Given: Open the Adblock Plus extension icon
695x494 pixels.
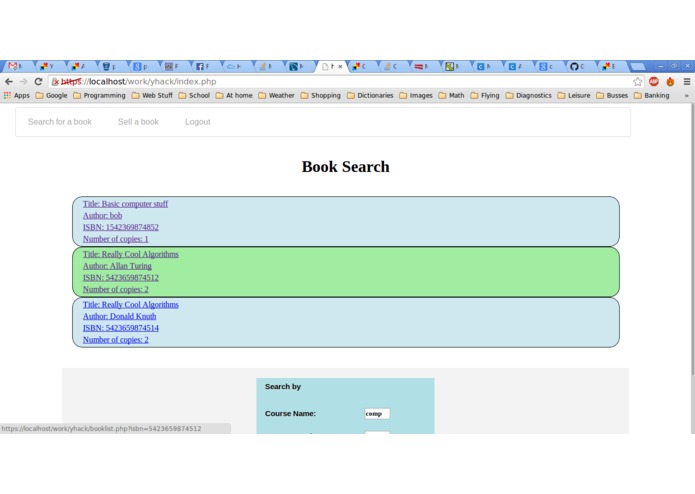Looking at the screenshot, I should 654,82.
